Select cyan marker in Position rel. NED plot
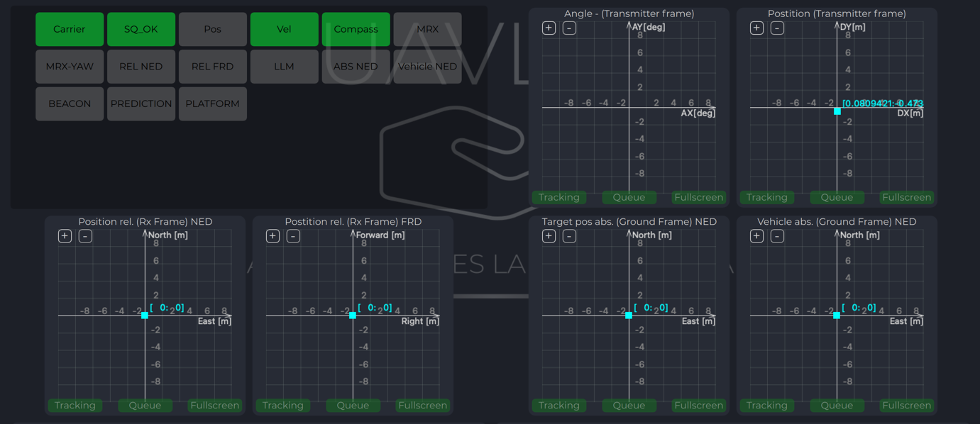The height and width of the screenshot is (424, 980). coord(145,316)
